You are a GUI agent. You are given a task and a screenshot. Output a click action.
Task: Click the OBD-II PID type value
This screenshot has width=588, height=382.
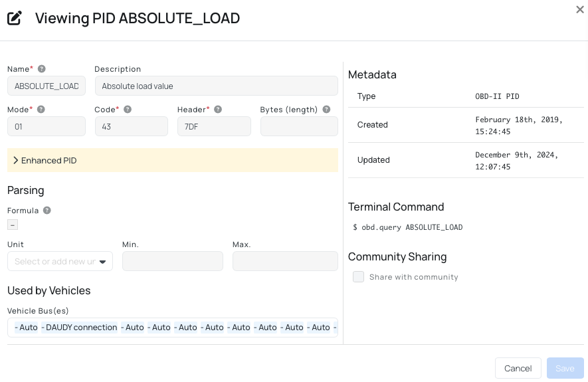497,96
